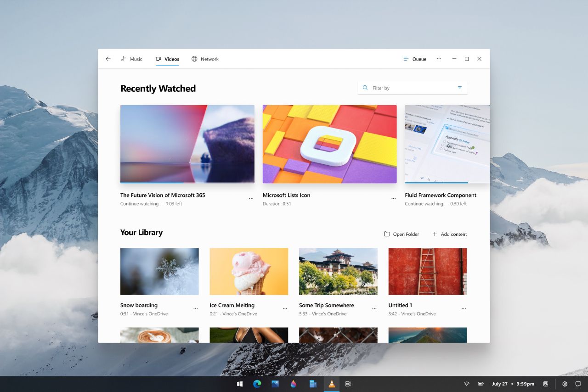Open the Windows Start menu
Viewport: 588px width, 392px height.
point(240,384)
